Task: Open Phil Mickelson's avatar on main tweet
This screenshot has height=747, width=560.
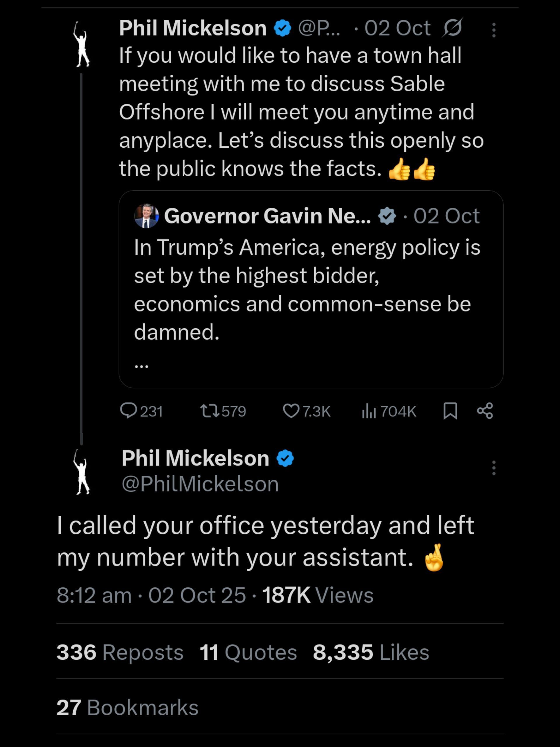Action: click(81, 472)
